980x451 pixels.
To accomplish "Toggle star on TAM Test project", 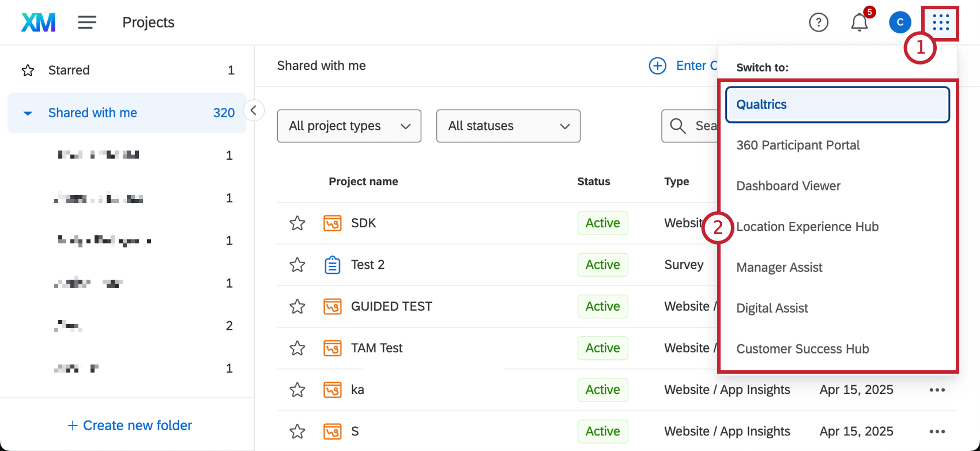I will click(x=297, y=348).
